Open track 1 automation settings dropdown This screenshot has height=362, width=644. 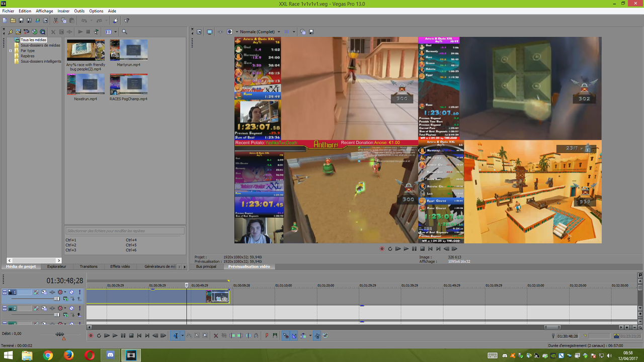65,292
